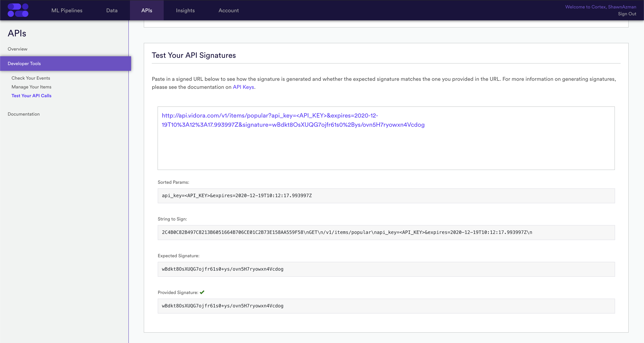The image size is (644, 343).
Task: Open Documentation in sidebar
Action: pyautogui.click(x=24, y=114)
